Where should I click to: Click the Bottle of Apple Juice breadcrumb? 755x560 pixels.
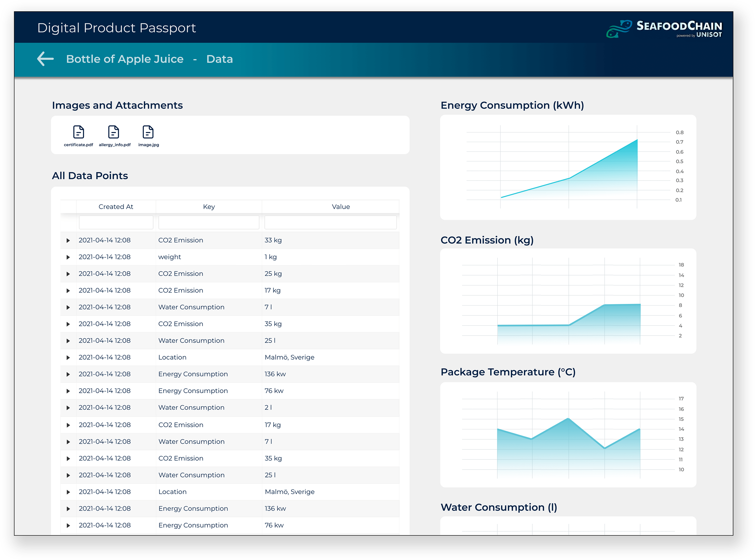pos(125,59)
